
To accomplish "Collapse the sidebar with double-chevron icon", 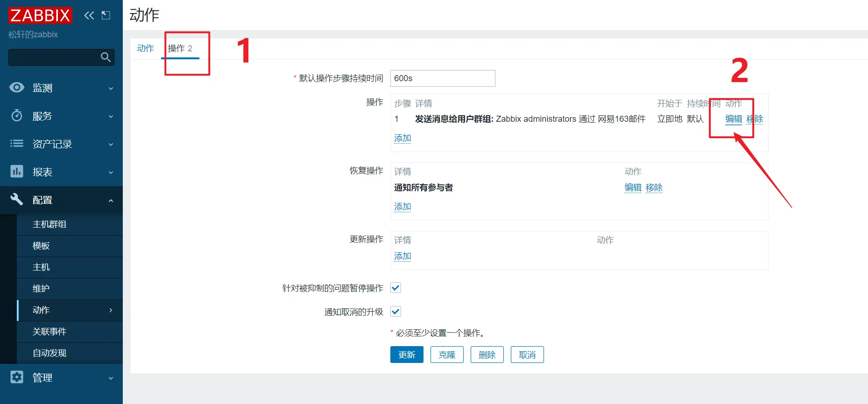I will tap(89, 15).
